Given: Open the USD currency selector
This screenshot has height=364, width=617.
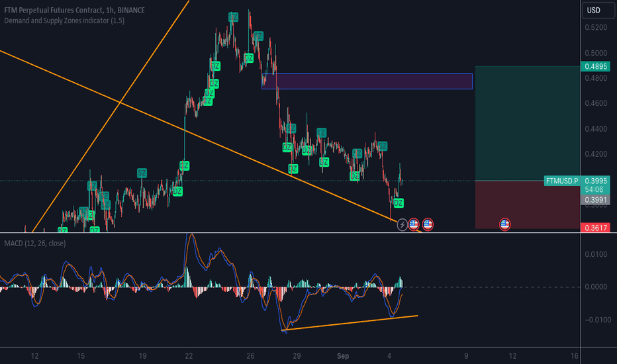Looking at the screenshot, I should pyautogui.click(x=598, y=10).
